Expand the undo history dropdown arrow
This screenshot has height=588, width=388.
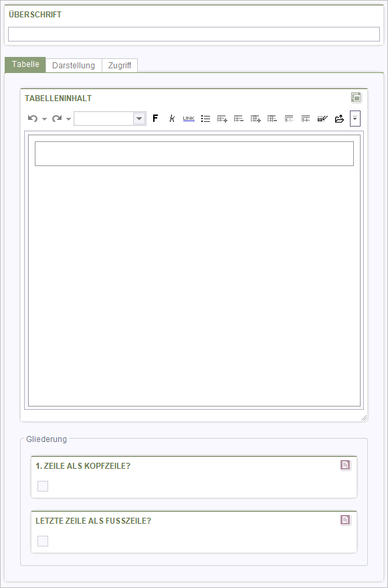45,119
